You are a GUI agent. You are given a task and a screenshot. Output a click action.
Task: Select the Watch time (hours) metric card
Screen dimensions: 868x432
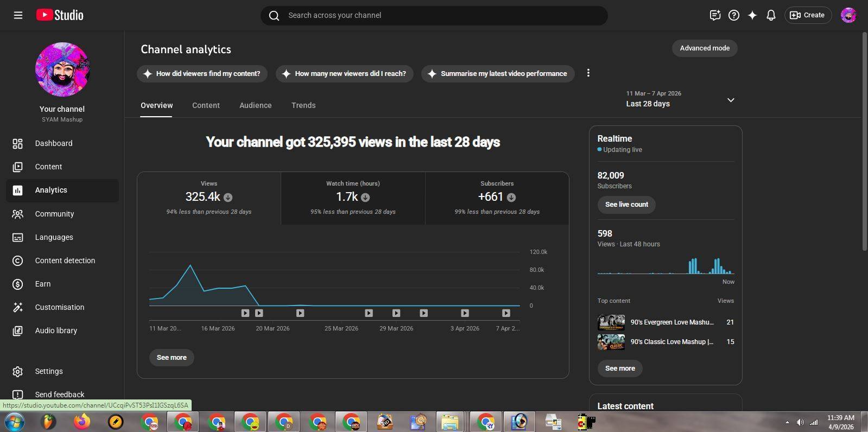point(353,198)
